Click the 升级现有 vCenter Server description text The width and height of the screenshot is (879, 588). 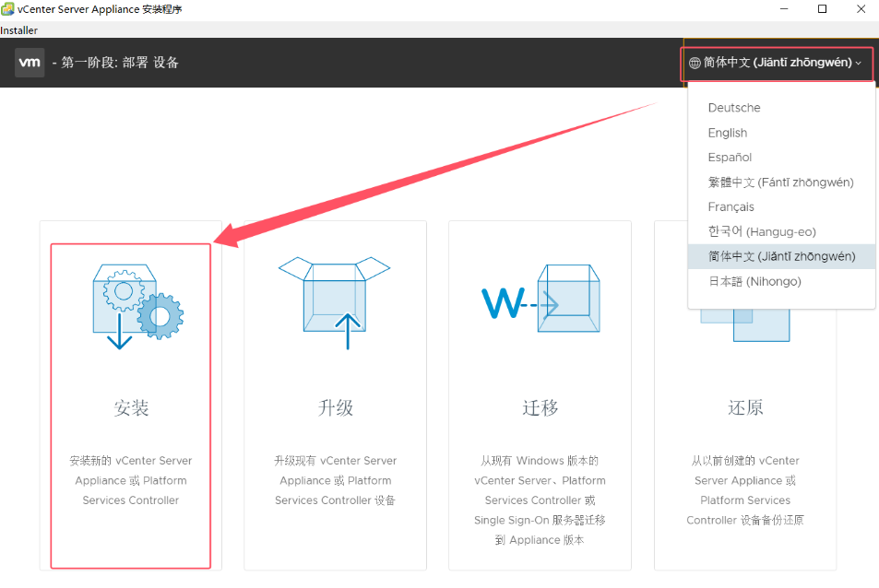335,480
